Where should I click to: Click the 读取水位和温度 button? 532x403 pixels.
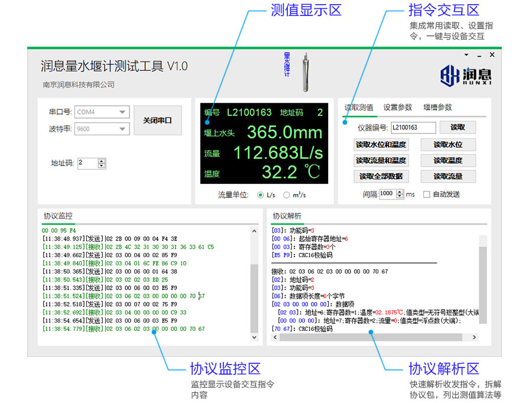(381, 145)
